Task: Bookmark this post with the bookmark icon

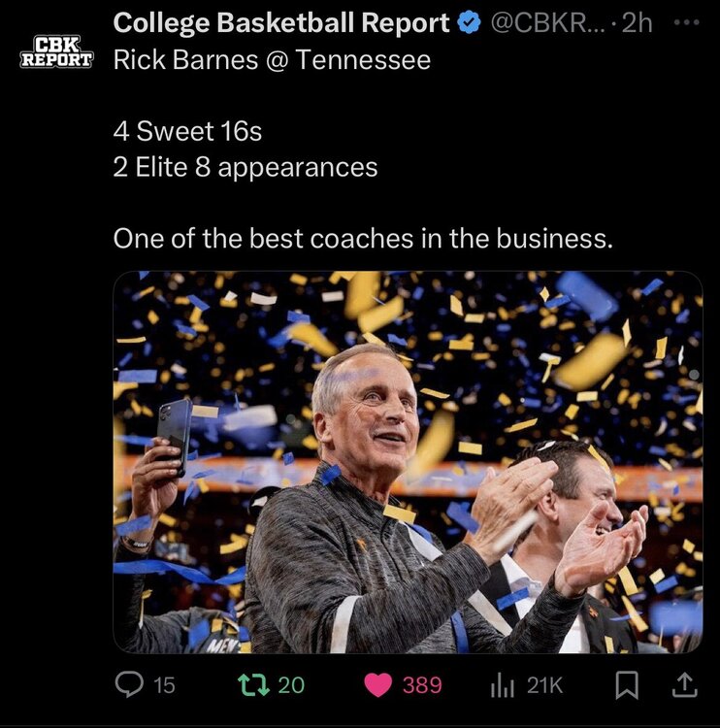Action: pos(628,685)
